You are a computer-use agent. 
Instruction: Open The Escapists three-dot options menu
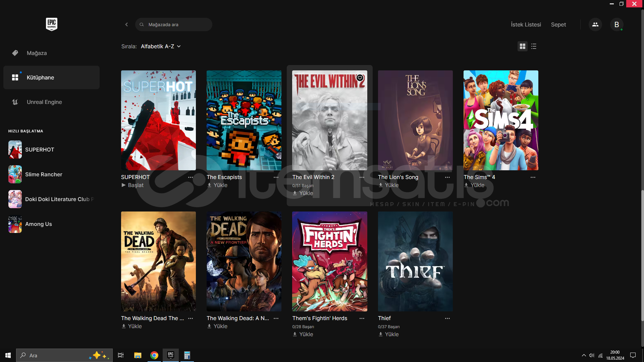[x=276, y=177]
